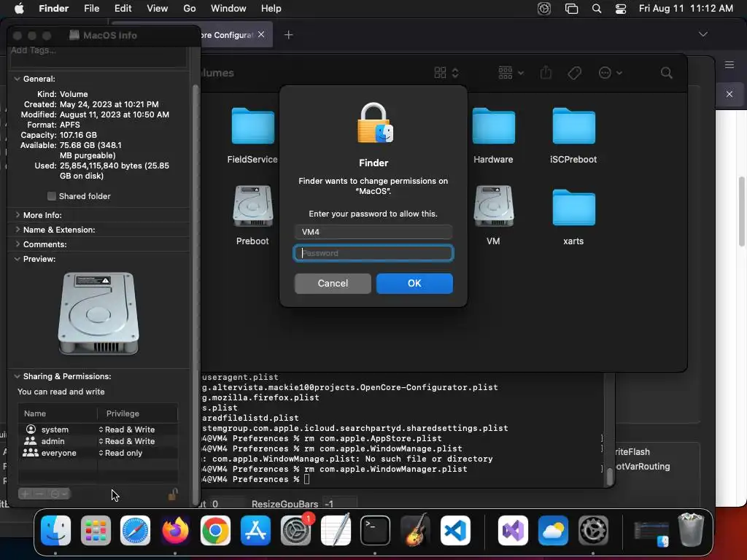This screenshot has width=747, height=560.
Task: Open the Finder more actions menu
Action: (611, 73)
